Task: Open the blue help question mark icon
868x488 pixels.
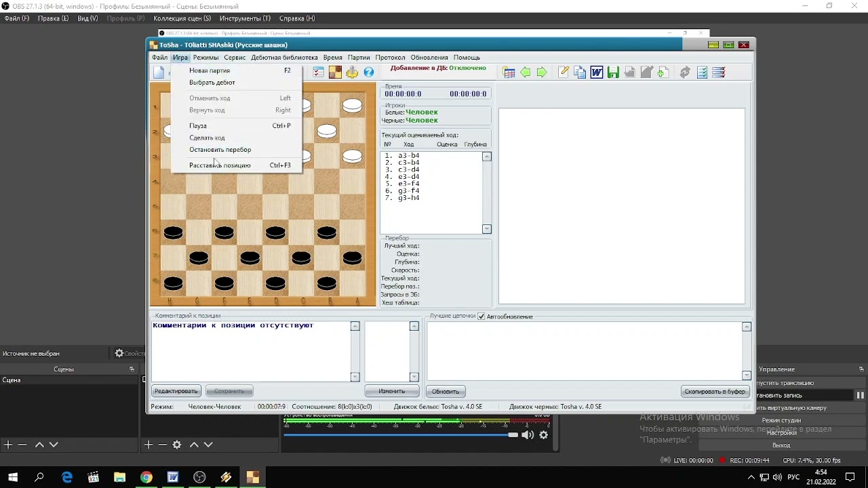Action: 369,73
